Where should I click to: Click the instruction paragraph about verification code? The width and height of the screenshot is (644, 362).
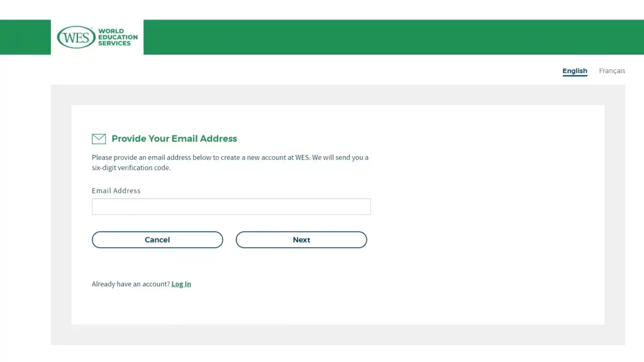click(x=230, y=162)
